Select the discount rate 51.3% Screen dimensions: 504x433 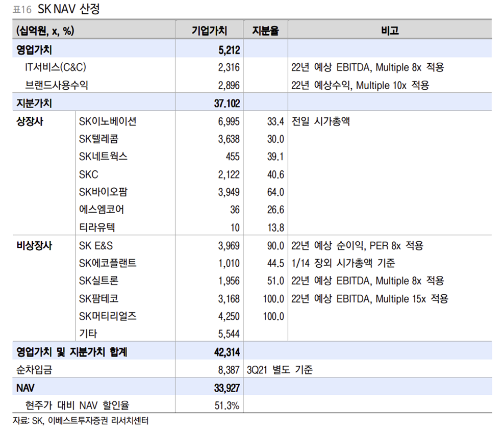(x=227, y=405)
